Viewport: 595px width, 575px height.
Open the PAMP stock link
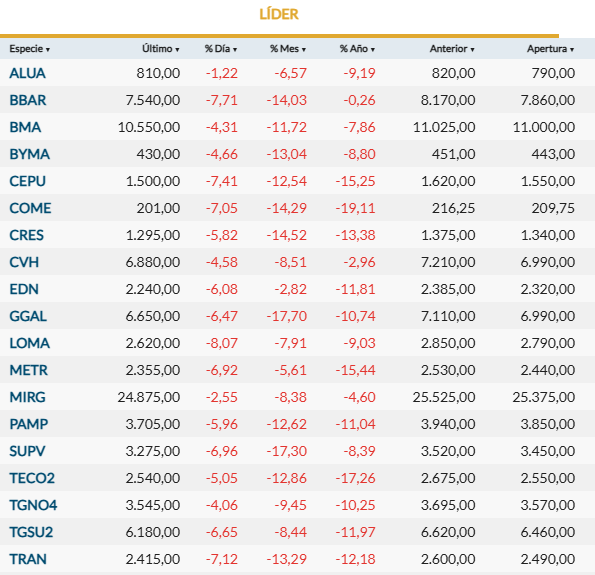[x=29, y=424]
